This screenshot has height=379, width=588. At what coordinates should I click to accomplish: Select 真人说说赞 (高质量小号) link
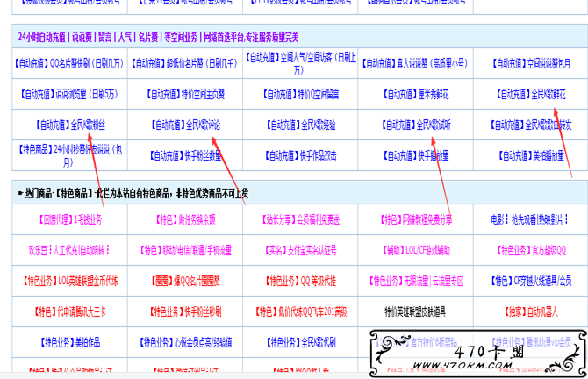click(x=415, y=64)
